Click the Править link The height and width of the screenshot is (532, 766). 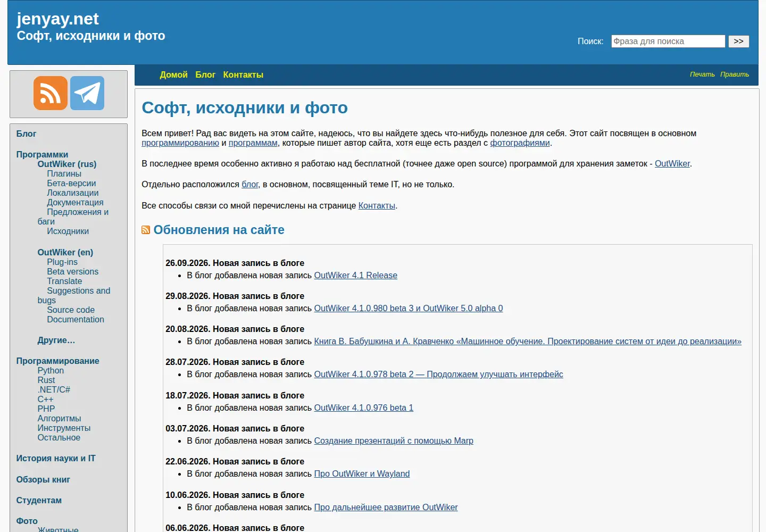click(735, 74)
